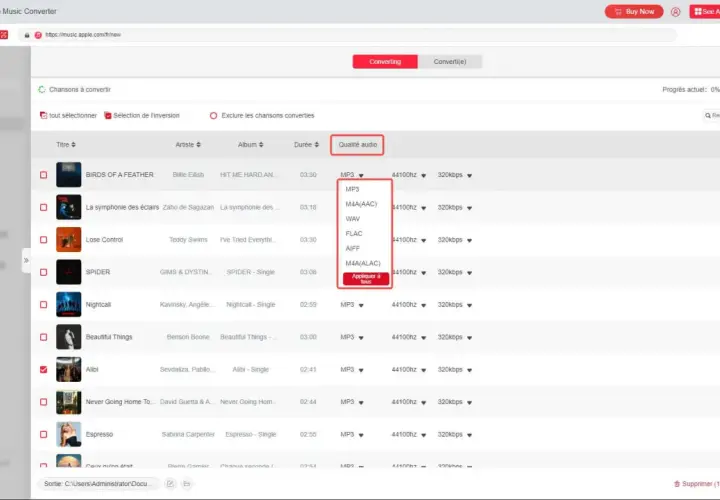Open MP3 dropdown for Beautiful Things
The width and height of the screenshot is (720, 500).
(352, 337)
